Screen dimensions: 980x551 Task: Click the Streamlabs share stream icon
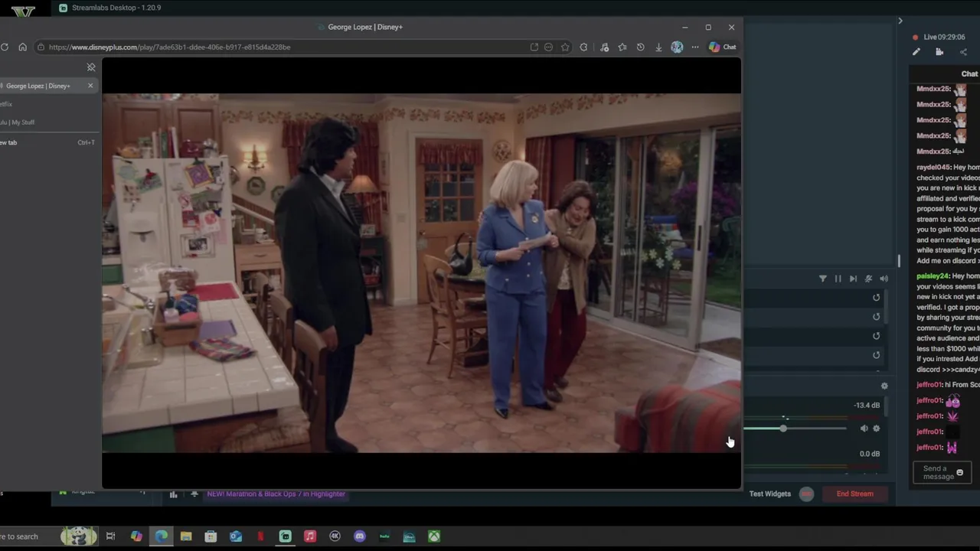[x=963, y=52]
